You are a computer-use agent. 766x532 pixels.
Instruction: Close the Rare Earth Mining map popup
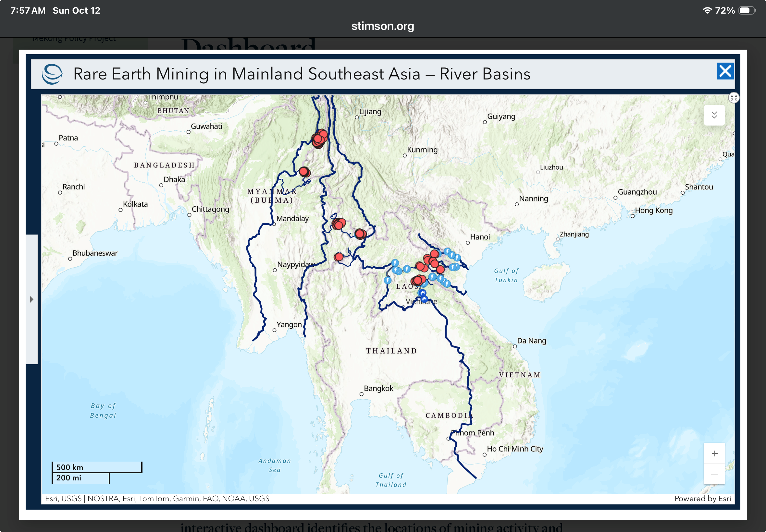[x=725, y=71]
